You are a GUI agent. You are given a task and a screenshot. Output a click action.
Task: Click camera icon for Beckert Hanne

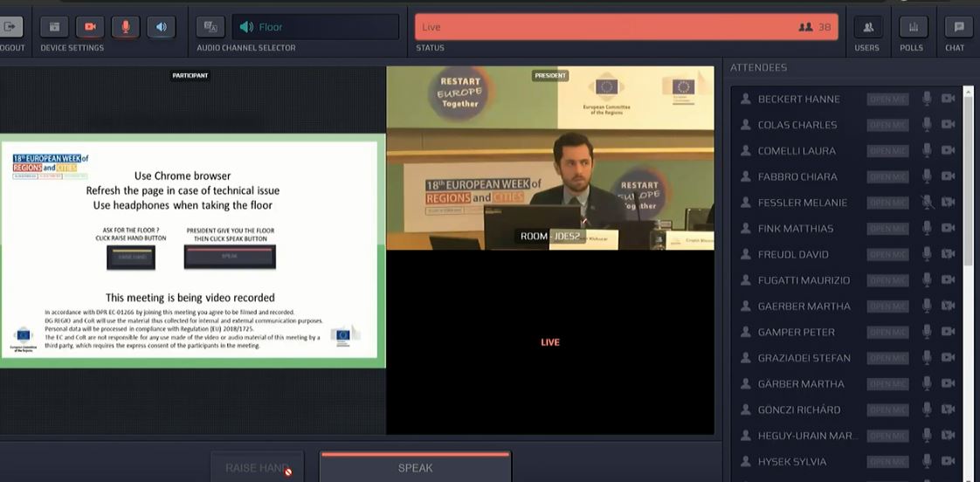click(x=949, y=99)
